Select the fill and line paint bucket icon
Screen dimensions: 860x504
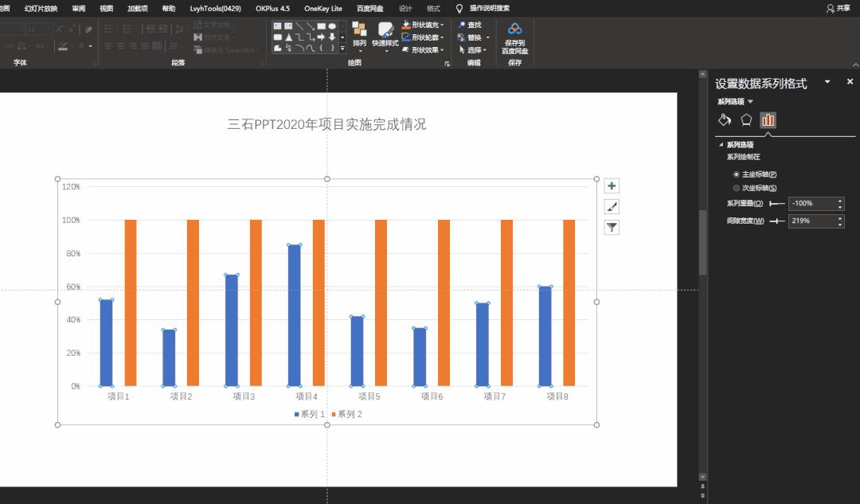[724, 119]
